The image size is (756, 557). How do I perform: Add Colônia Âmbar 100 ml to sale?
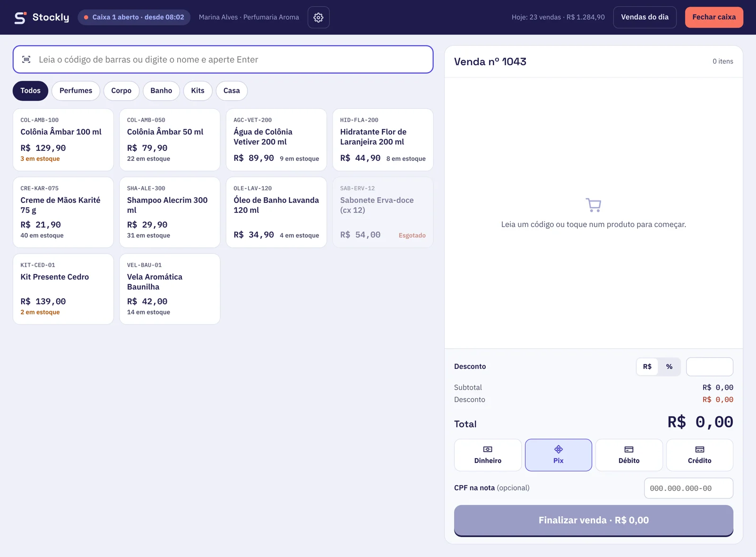pyautogui.click(x=63, y=139)
